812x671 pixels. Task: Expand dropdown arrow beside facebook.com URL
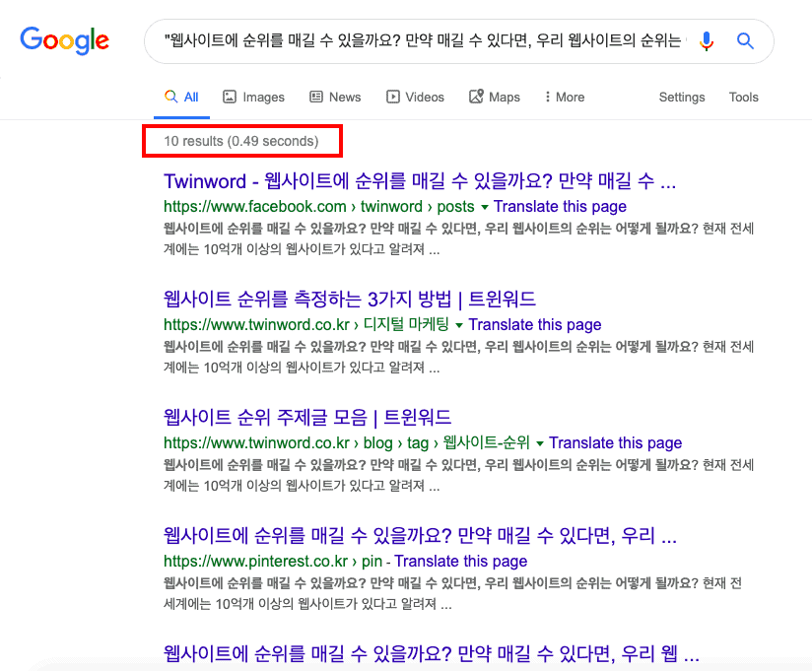(485, 207)
